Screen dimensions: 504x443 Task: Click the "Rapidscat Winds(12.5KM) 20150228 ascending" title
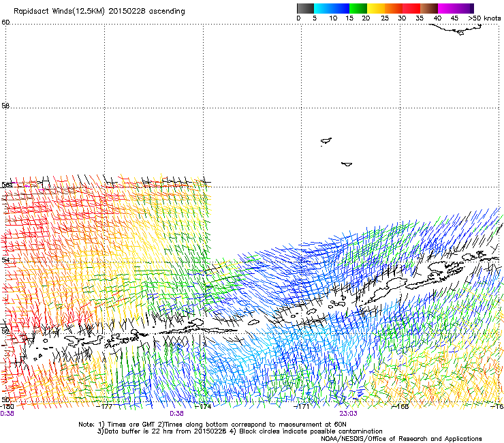click(x=99, y=12)
